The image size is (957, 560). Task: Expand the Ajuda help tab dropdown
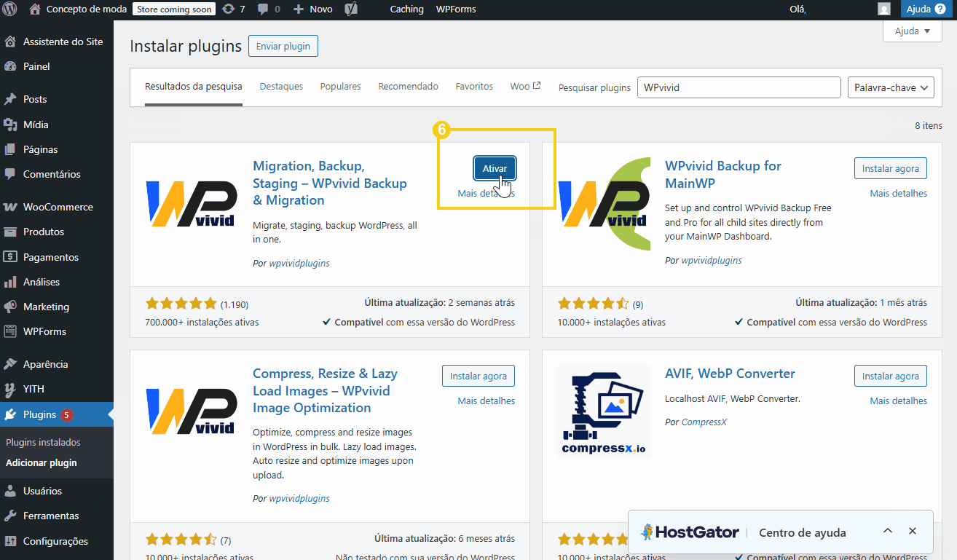coord(913,31)
